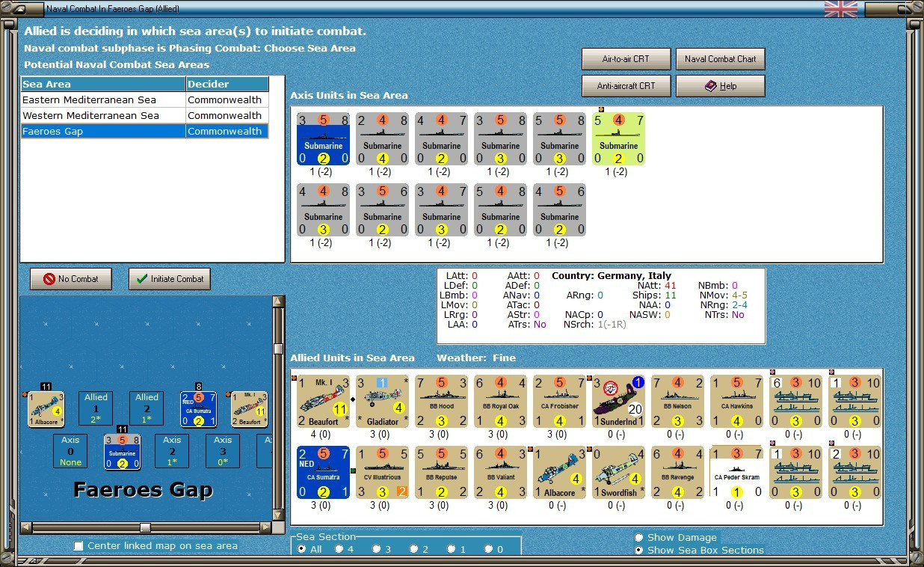Viewport: 924px width, 567px height.
Task: Enable the Show Damage option
Action: click(x=639, y=537)
